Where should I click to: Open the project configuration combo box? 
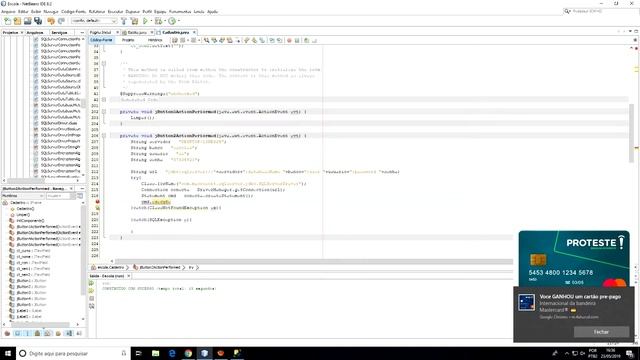point(93,21)
